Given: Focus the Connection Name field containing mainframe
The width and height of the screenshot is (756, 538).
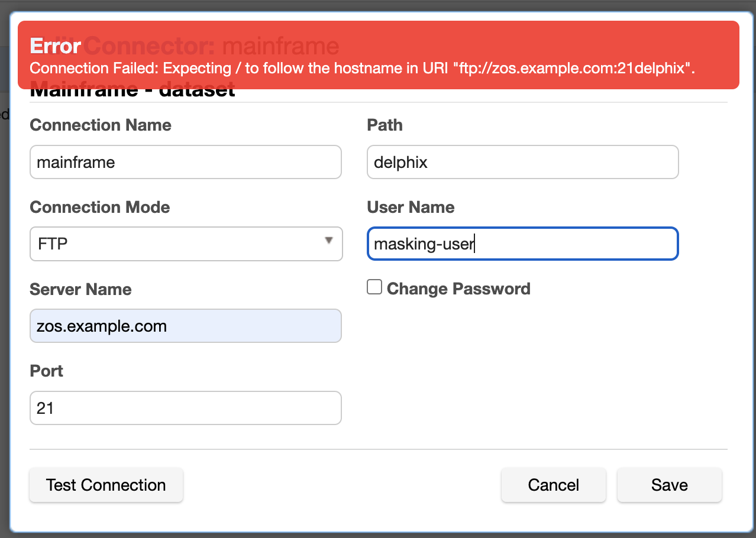Looking at the screenshot, I should click(x=186, y=162).
